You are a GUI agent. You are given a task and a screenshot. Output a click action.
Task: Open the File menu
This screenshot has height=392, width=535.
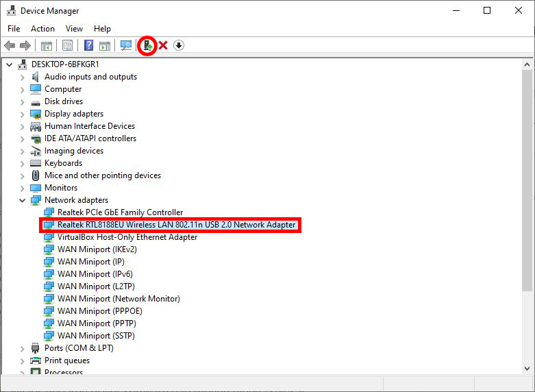pos(14,29)
